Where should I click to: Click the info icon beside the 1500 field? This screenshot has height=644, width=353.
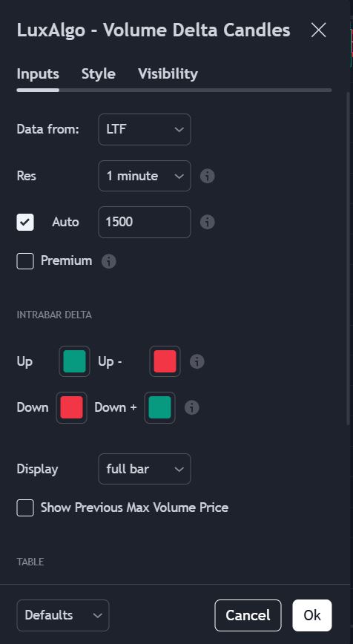point(208,222)
